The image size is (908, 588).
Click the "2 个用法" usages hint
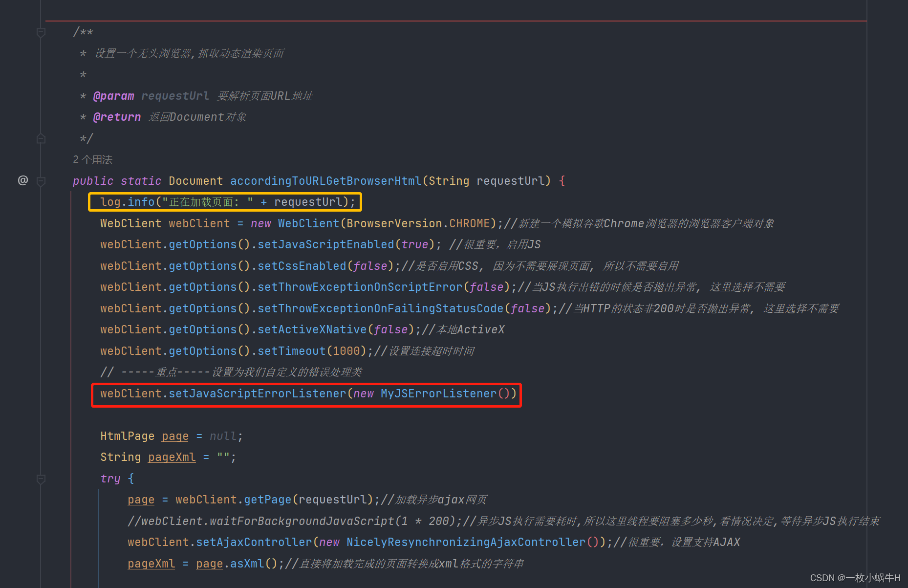pyautogui.click(x=92, y=159)
